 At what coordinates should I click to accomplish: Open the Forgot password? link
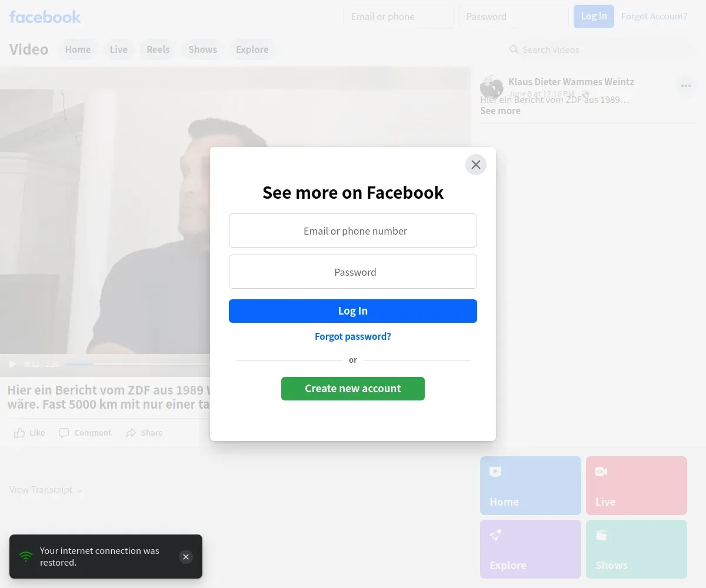click(x=353, y=336)
